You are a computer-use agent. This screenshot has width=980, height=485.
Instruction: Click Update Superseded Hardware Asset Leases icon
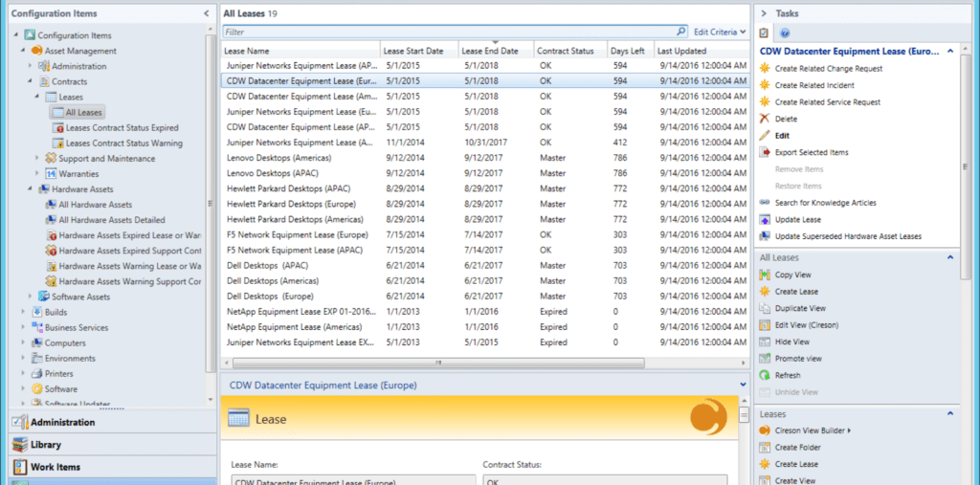pos(764,236)
